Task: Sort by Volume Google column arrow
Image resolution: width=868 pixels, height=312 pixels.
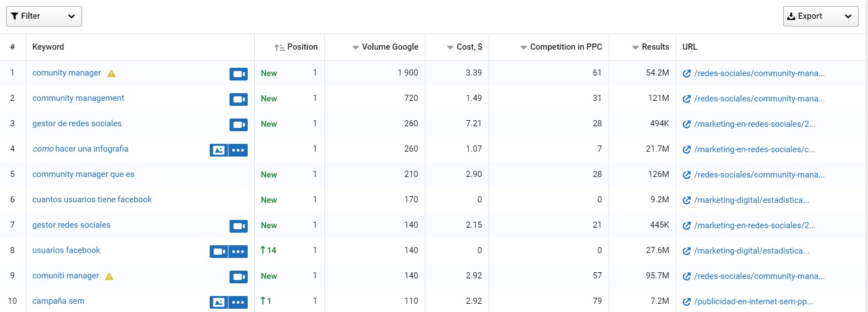Action: point(356,47)
